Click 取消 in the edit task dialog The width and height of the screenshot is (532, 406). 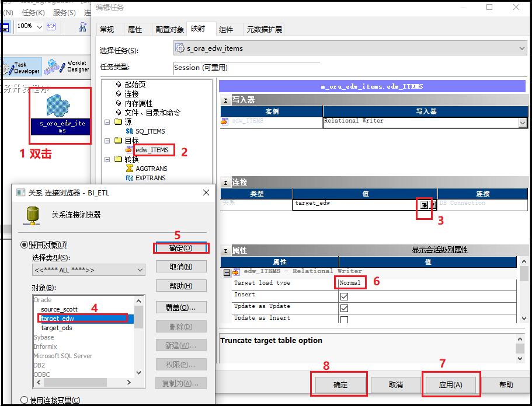click(x=395, y=384)
